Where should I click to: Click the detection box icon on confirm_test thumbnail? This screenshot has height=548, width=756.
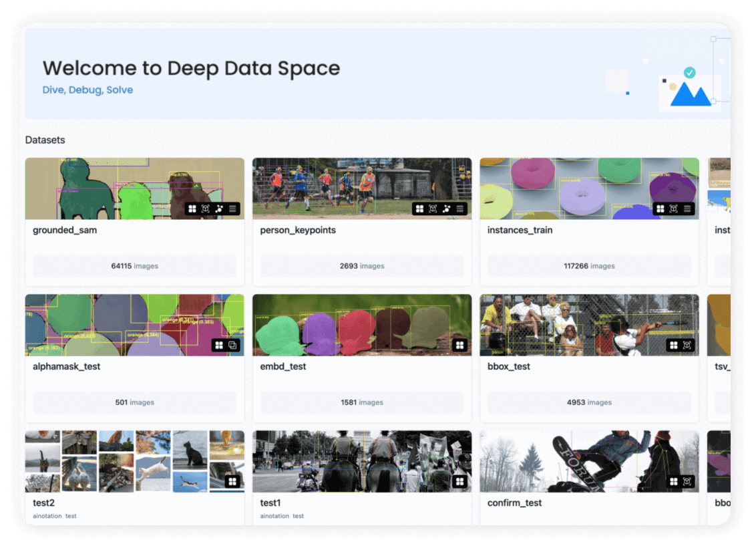687,481
